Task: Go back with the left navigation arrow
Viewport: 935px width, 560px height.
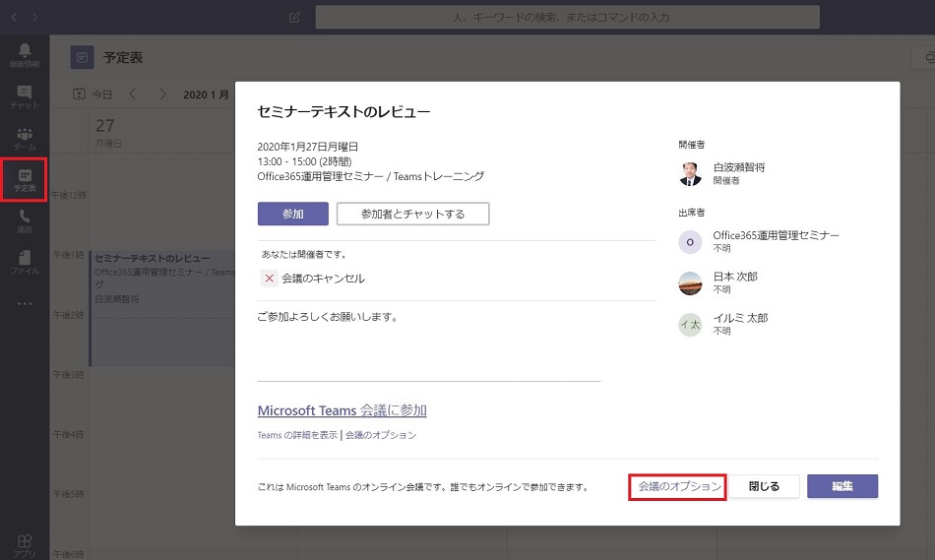Action: click(x=15, y=18)
